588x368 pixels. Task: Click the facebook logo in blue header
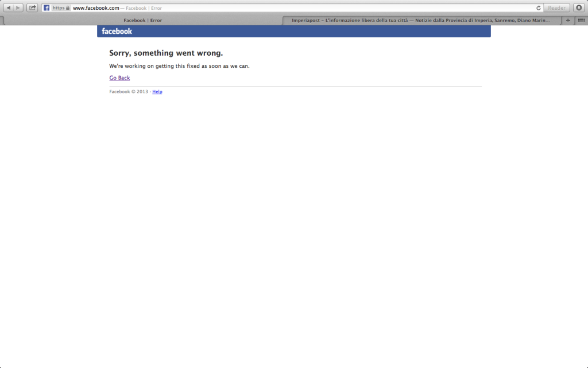pos(117,31)
